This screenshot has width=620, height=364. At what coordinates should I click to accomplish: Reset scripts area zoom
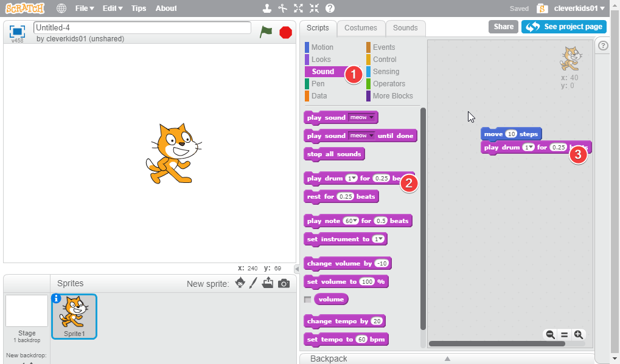click(x=564, y=335)
